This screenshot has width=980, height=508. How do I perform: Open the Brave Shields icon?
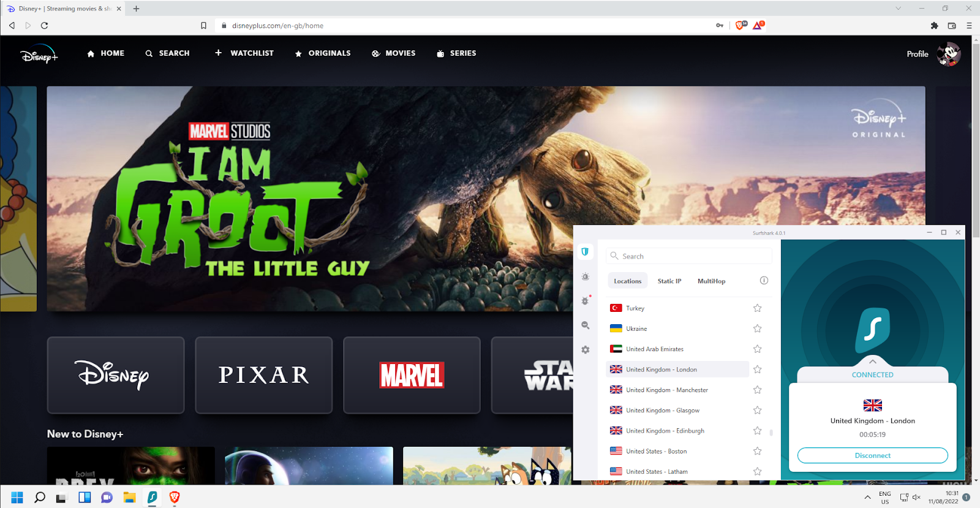coord(741,25)
